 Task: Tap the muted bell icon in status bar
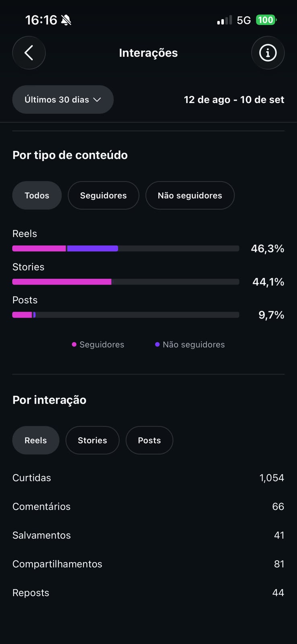click(66, 20)
